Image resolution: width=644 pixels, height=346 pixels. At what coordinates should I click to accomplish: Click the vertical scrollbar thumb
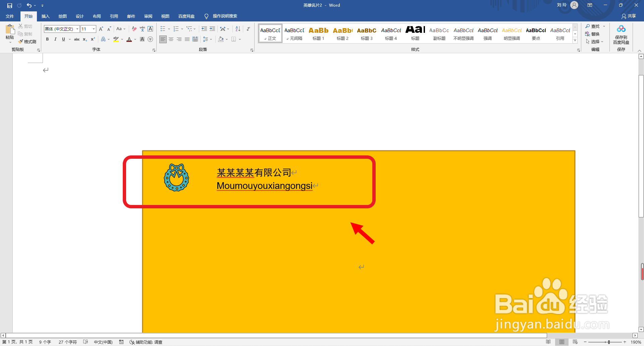click(641, 146)
